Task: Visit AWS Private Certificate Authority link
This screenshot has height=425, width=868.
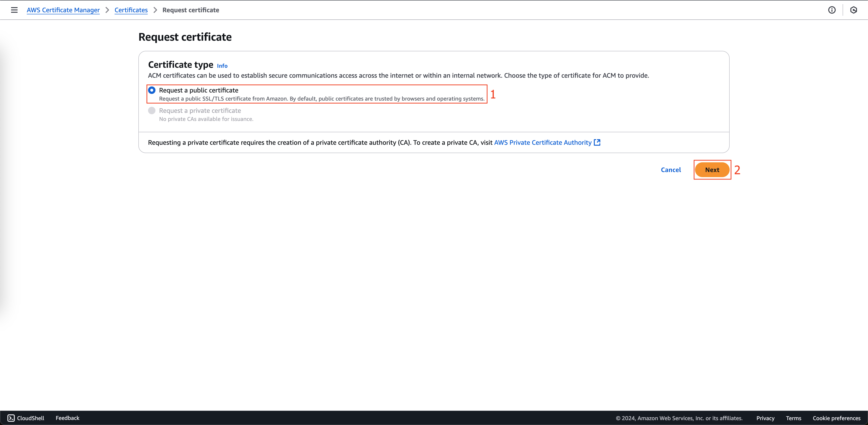Action: point(543,142)
